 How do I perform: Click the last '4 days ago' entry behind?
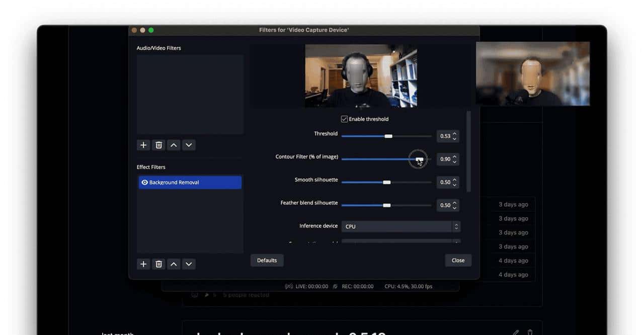pyautogui.click(x=513, y=275)
